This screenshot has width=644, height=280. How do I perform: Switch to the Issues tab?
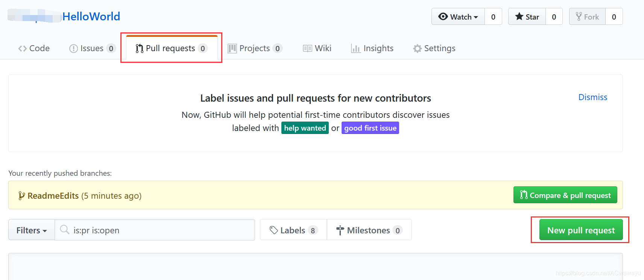[x=92, y=48]
